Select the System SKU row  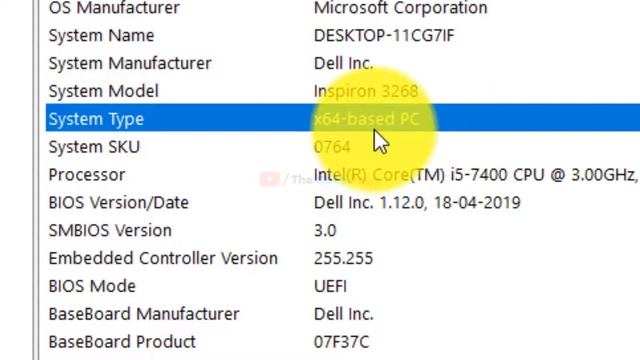point(343,147)
